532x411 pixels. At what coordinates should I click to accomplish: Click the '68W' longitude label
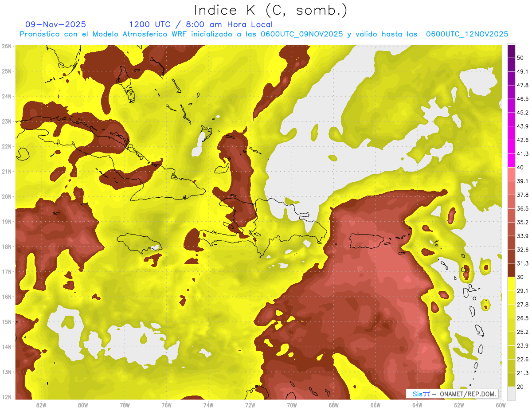coord(333,405)
